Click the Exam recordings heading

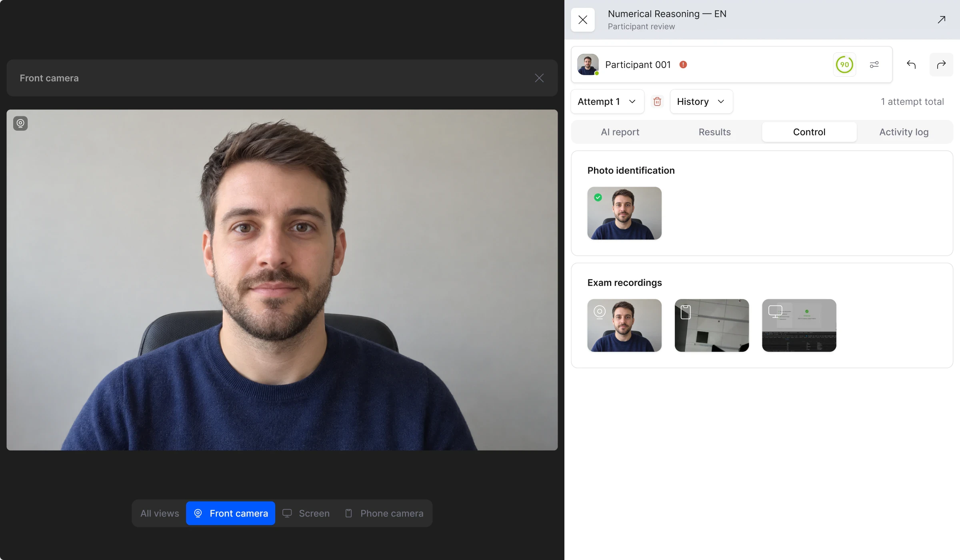click(625, 283)
